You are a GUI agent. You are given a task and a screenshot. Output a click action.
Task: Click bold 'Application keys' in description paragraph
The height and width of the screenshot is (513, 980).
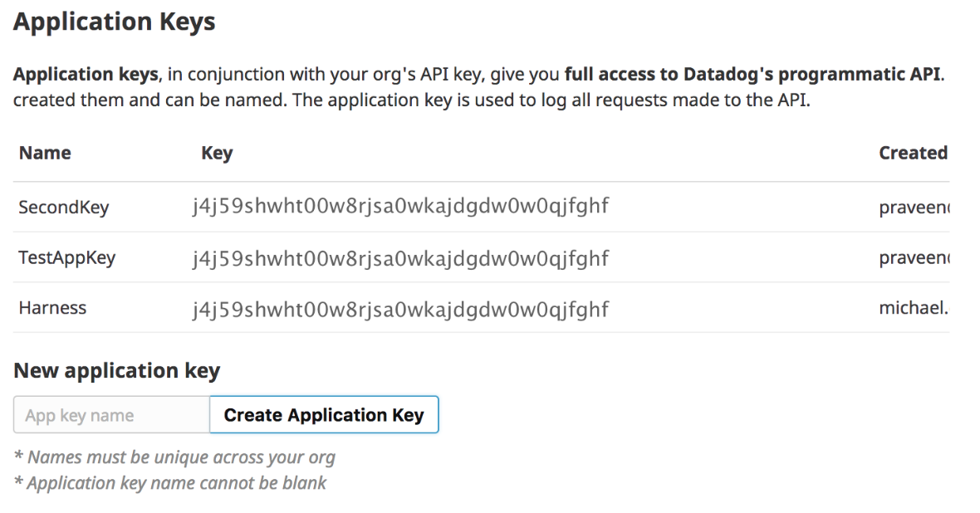point(86,74)
